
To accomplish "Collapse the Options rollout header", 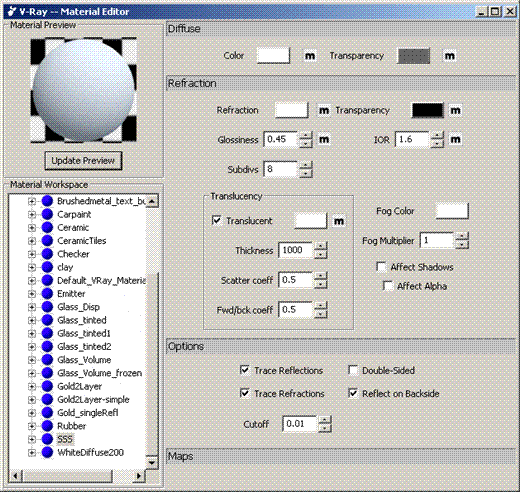I will (341, 346).
